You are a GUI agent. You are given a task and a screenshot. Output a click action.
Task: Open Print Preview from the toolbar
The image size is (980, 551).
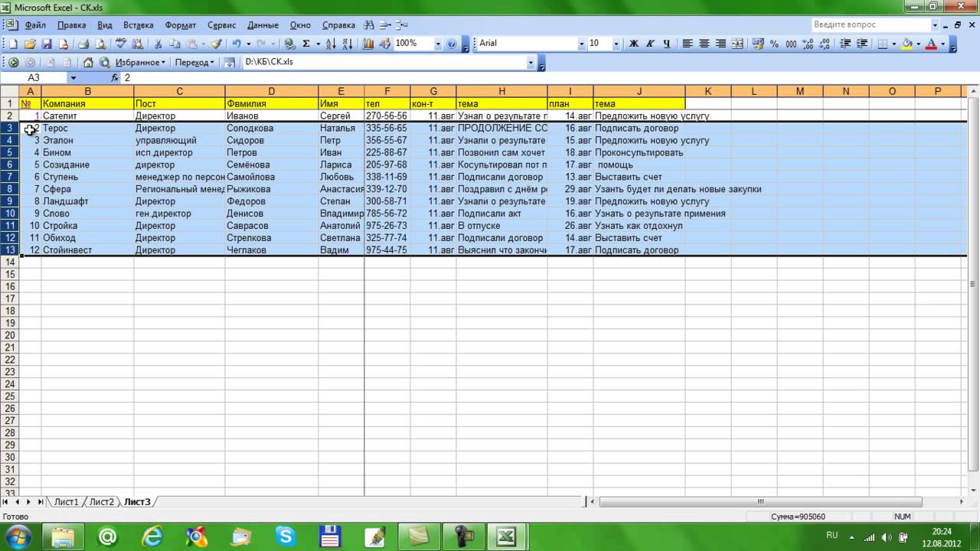(100, 44)
